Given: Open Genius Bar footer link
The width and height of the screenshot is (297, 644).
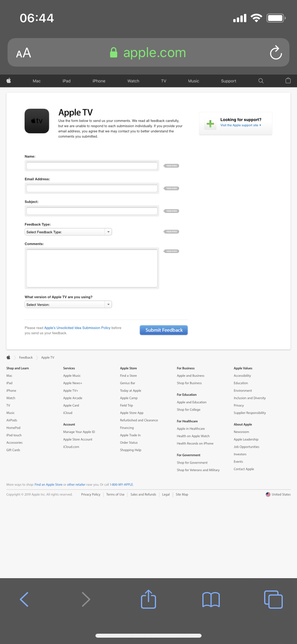Looking at the screenshot, I should [128, 383].
